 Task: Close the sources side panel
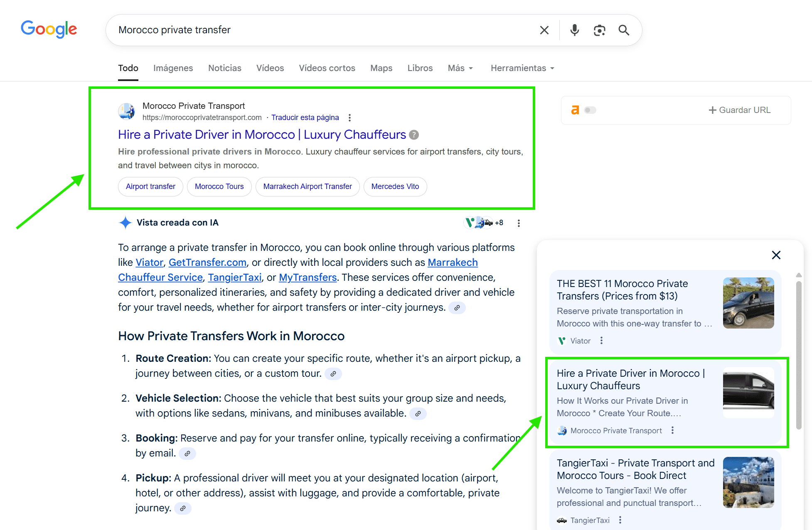(776, 255)
